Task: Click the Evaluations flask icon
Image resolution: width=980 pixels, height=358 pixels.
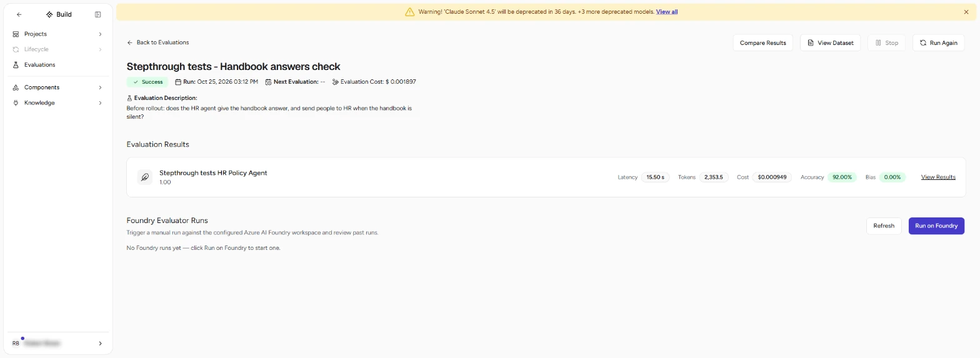Action: tap(16, 65)
